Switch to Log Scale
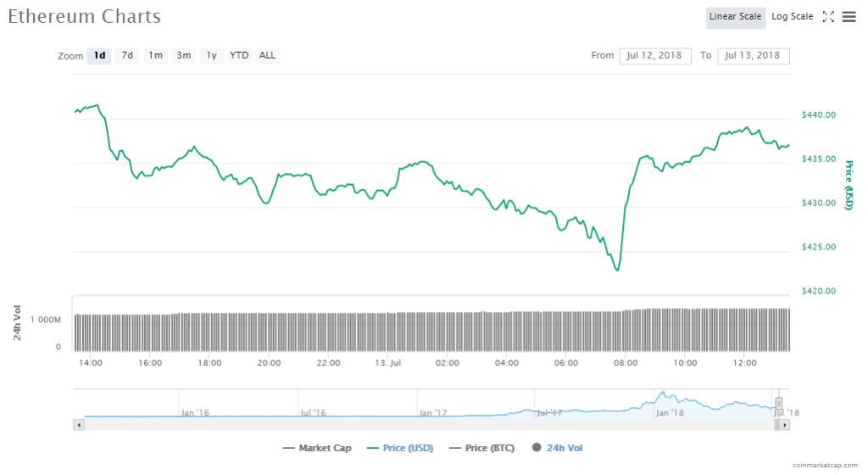This screenshot has height=475, width=868. [792, 17]
